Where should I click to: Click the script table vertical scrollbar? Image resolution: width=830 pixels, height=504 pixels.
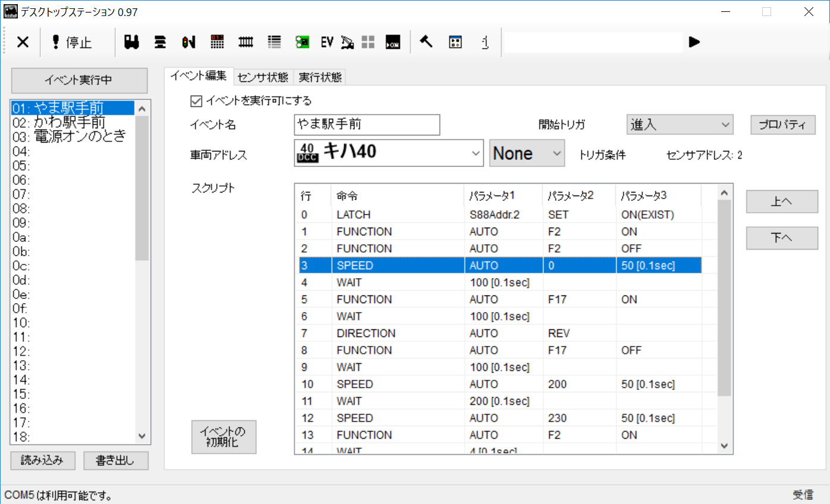point(724,319)
